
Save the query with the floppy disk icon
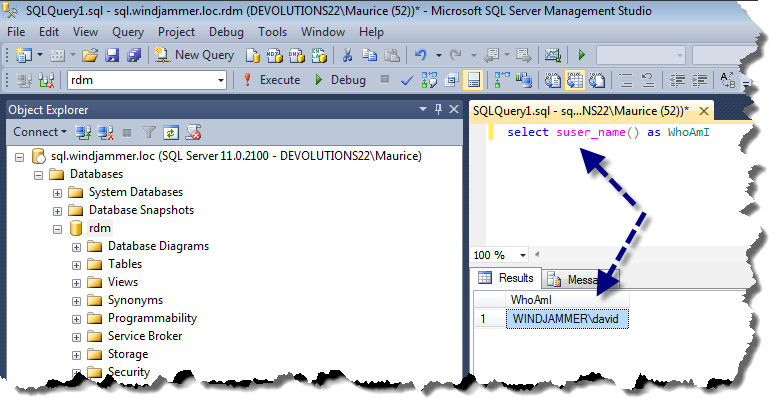point(112,55)
